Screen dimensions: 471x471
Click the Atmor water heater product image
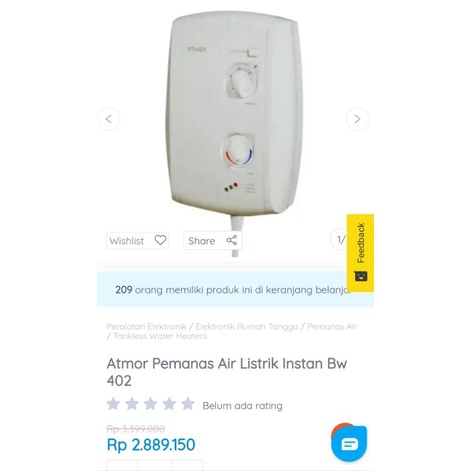coord(233,115)
